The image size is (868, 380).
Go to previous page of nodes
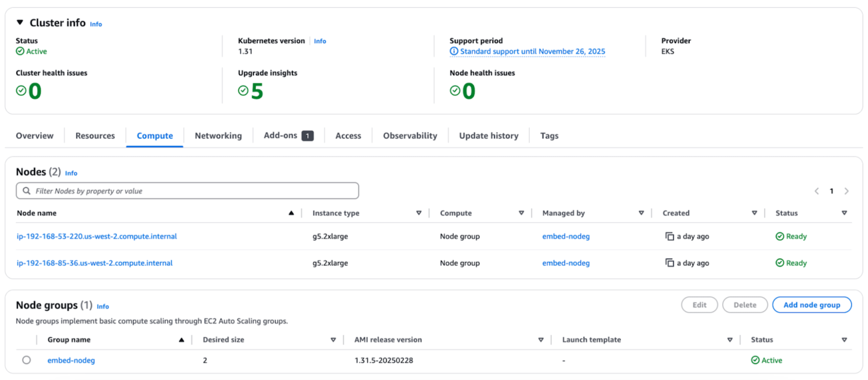(x=816, y=191)
